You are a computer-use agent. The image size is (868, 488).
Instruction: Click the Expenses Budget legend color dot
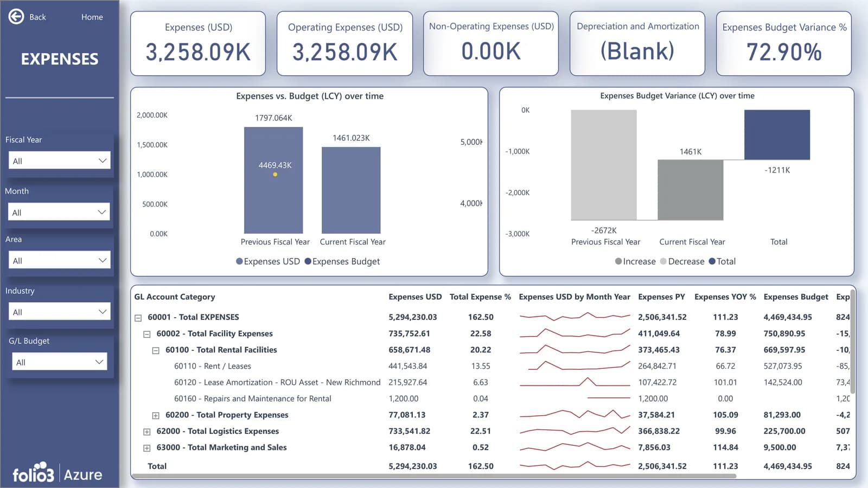tap(308, 261)
